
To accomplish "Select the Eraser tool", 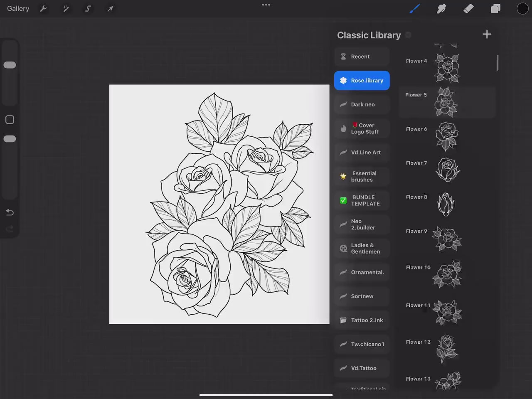I will coord(468,9).
